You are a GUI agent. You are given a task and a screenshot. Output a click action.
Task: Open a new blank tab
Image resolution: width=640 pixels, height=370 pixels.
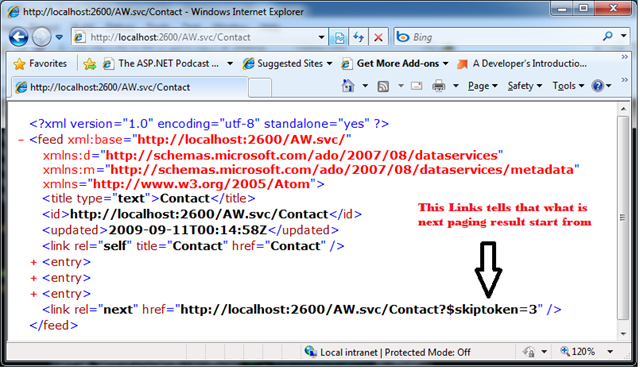260,88
